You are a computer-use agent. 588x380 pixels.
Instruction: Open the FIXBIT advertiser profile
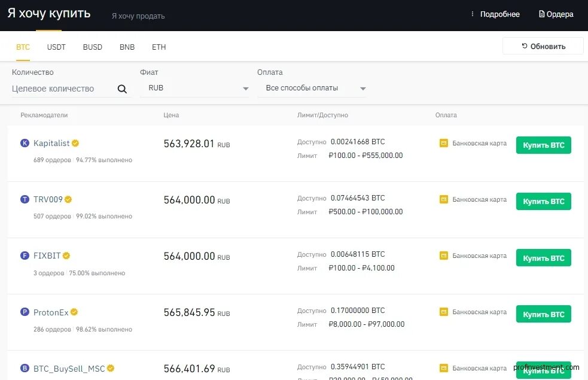tap(47, 256)
